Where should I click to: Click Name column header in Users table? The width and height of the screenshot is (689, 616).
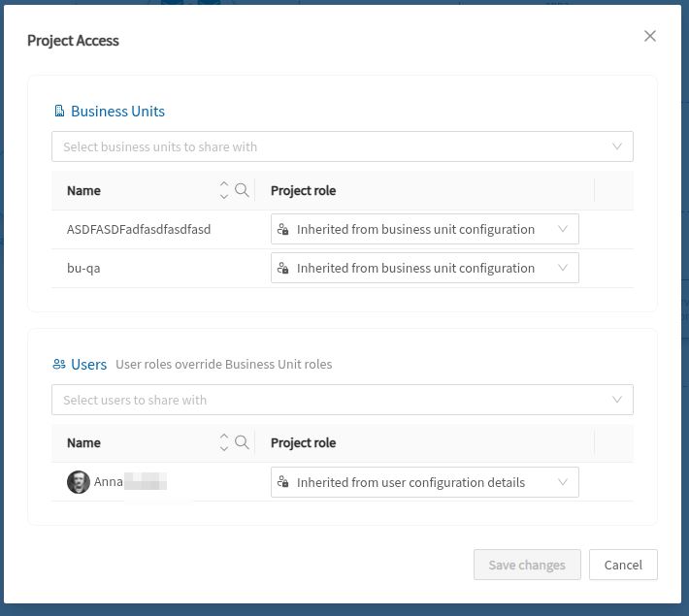click(x=83, y=443)
